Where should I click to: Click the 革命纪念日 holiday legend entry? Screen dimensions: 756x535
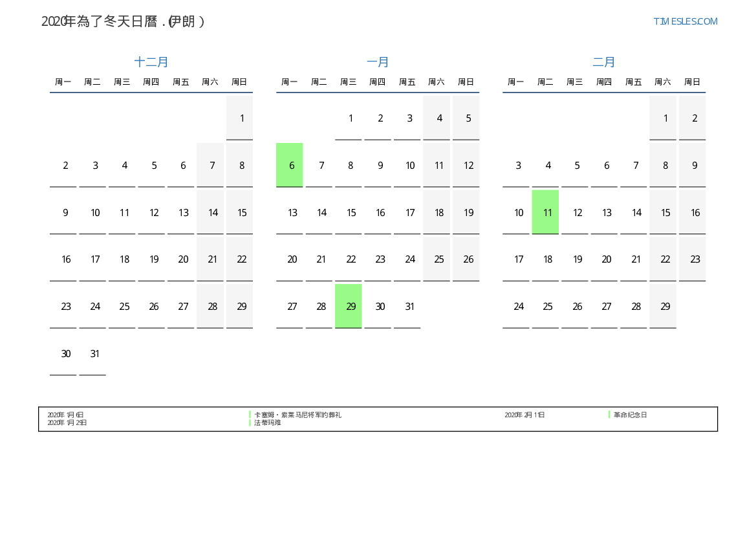tap(630, 415)
